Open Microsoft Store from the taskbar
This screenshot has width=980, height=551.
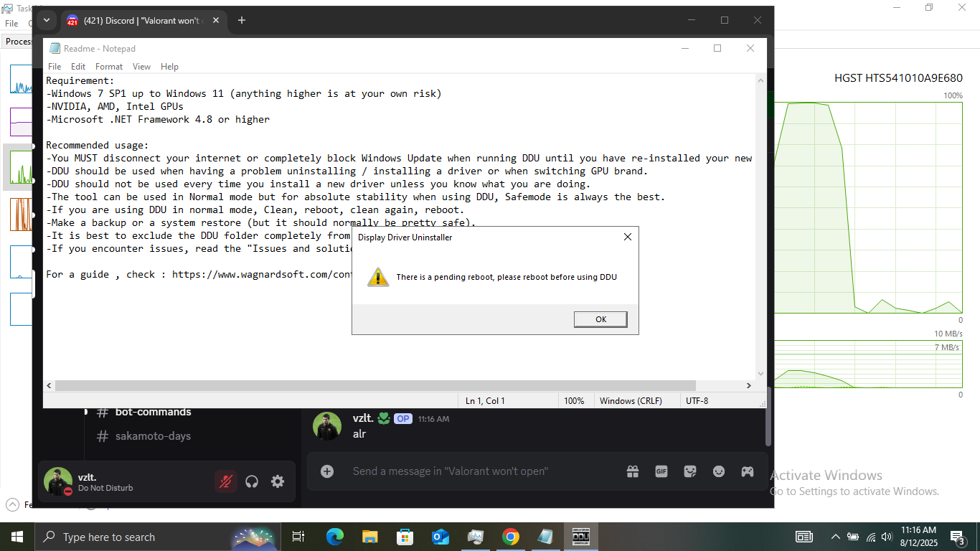coord(405,537)
